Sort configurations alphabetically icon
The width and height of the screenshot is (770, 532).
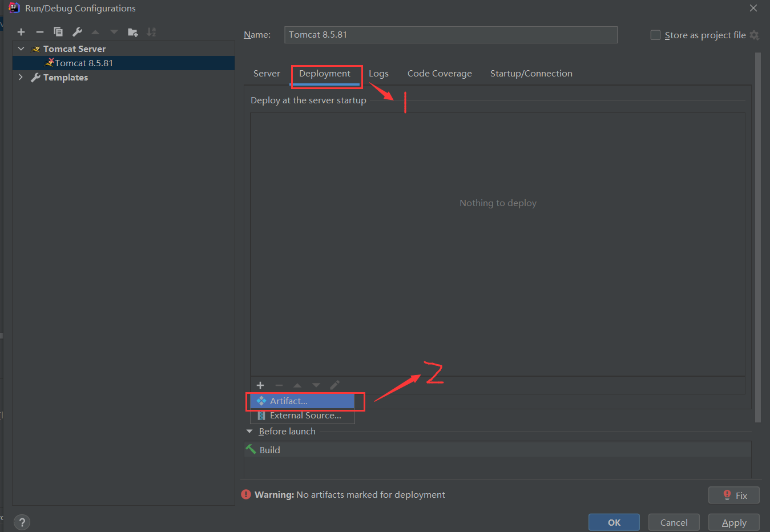click(151, 32)
